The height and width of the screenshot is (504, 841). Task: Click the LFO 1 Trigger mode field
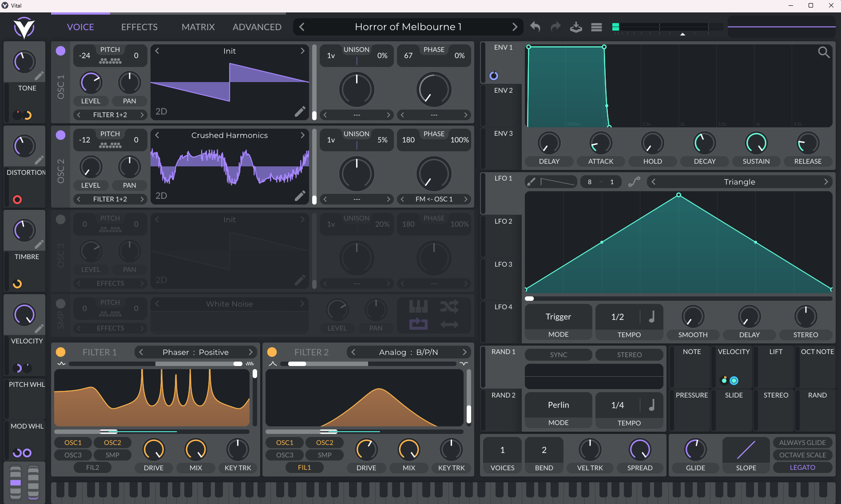558,317
